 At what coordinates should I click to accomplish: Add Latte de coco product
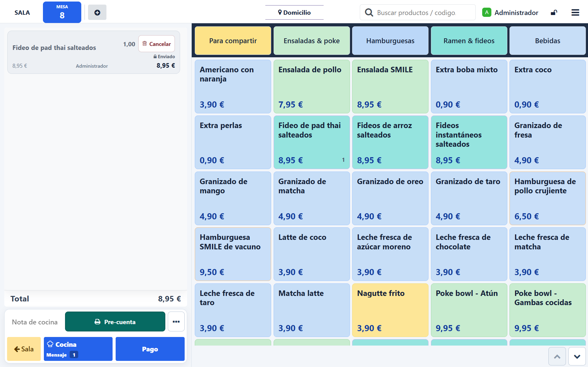[x=312, y=254]
